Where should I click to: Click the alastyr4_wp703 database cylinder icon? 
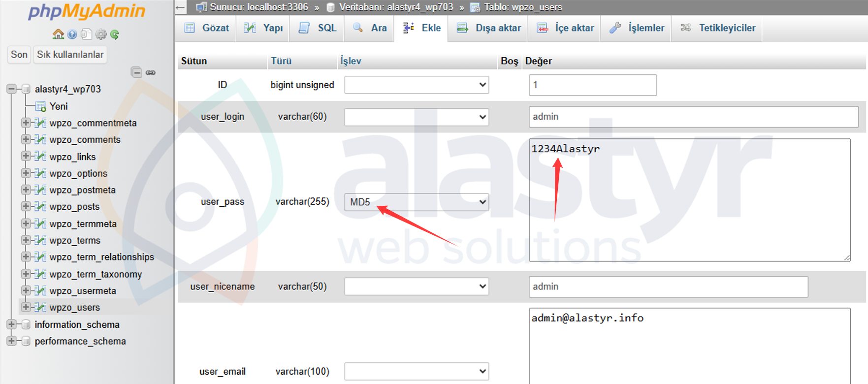click(27, 89)
